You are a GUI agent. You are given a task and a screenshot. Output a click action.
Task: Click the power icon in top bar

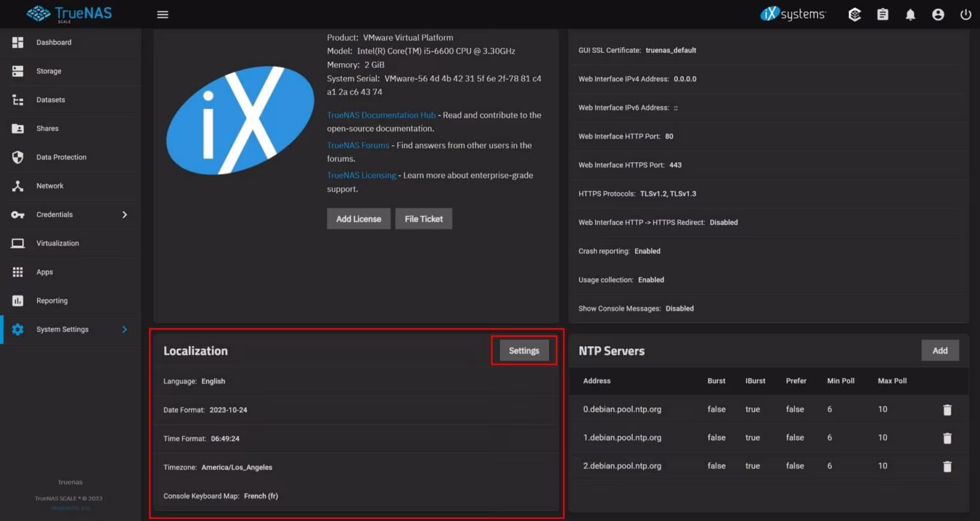point(966,15)
